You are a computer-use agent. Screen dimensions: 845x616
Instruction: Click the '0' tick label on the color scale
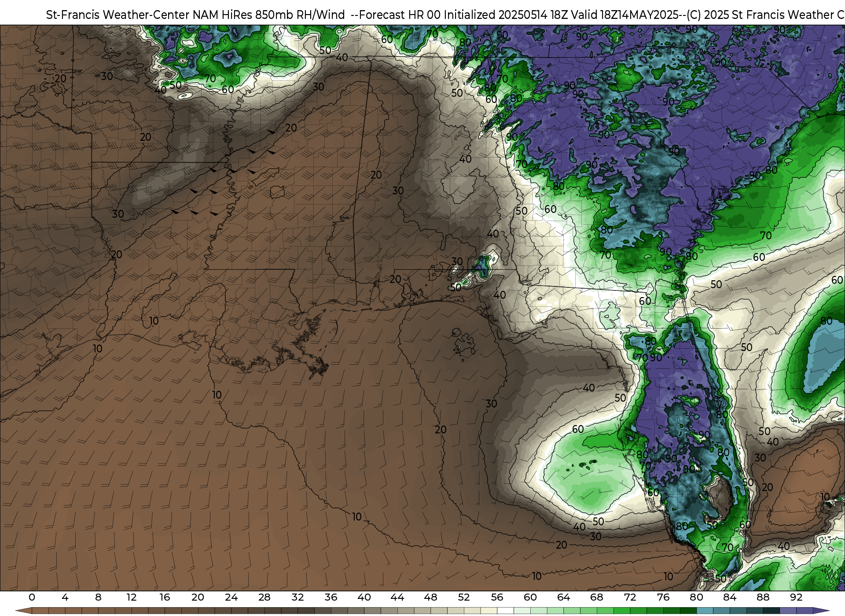click(32, 597)
